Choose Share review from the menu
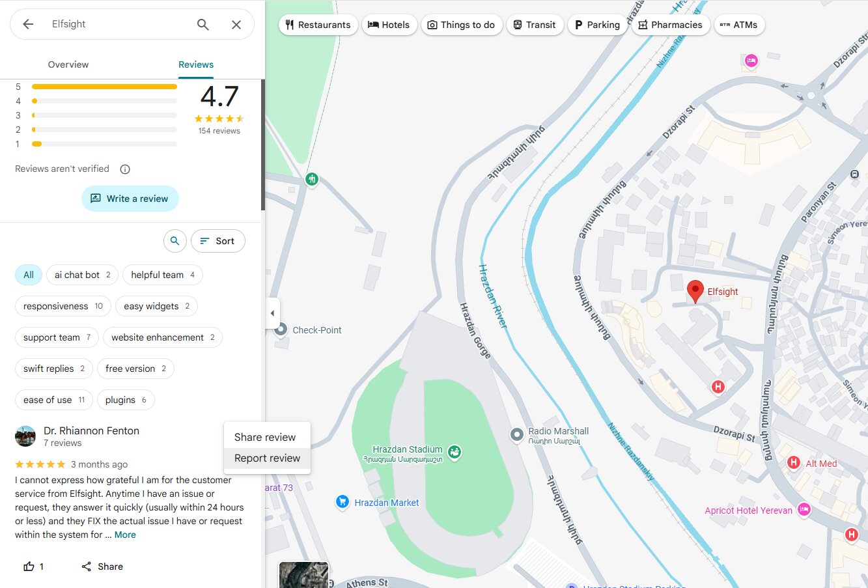868x588 pixels. (267, 437)
